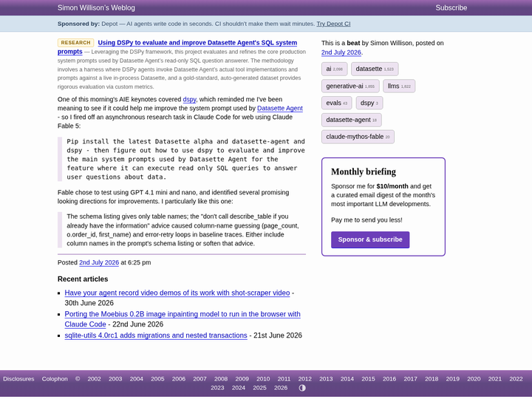Go to the 2024 archive
Viewport: 532px width, 399px height.
click(239, 388)
